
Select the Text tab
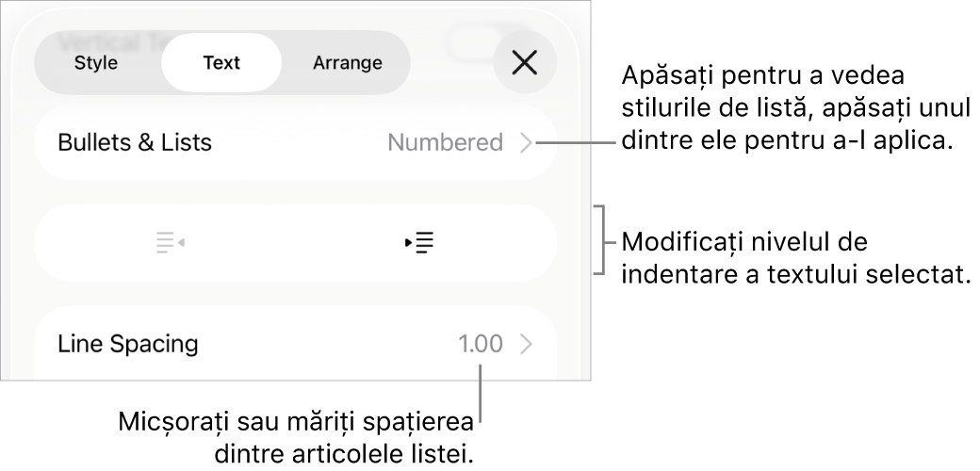tap(221, 63)
